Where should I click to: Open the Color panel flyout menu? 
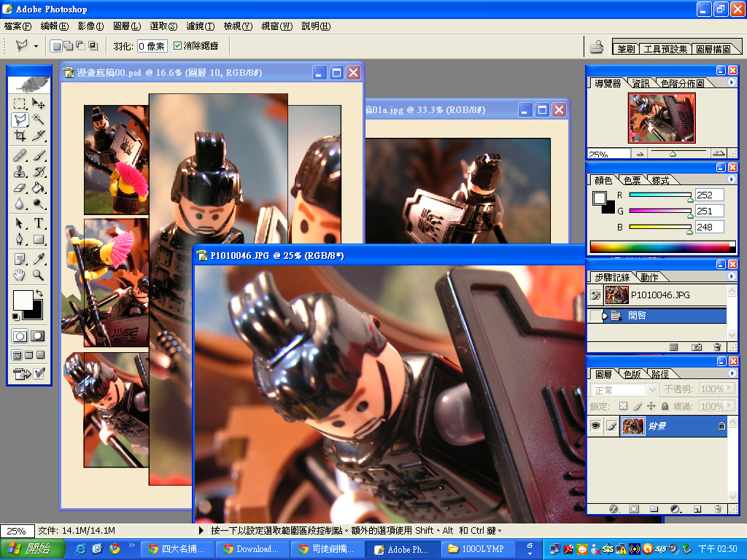(x=731, y=179)
